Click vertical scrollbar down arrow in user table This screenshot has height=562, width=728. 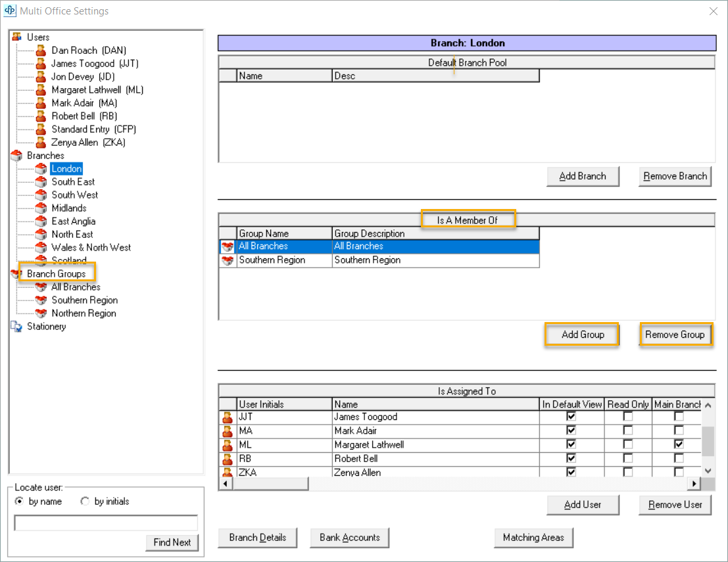click(x=708, y=471)
